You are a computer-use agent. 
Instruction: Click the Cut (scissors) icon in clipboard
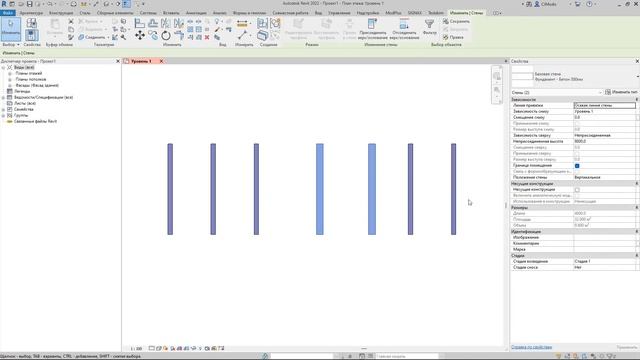[x=71, y=21]
